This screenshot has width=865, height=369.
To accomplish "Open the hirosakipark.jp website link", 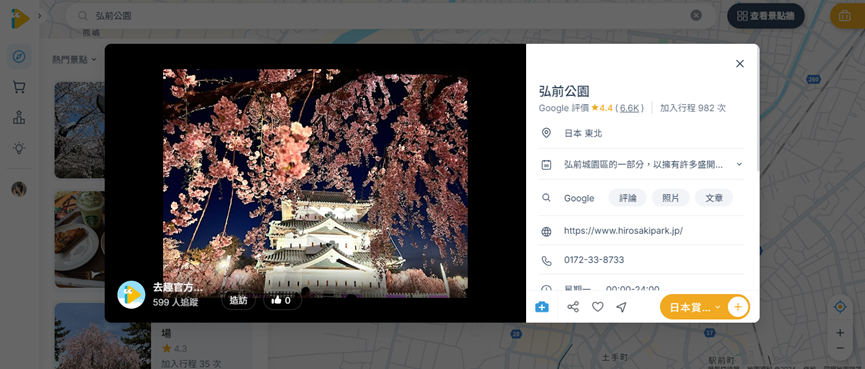I will [623, 231].
